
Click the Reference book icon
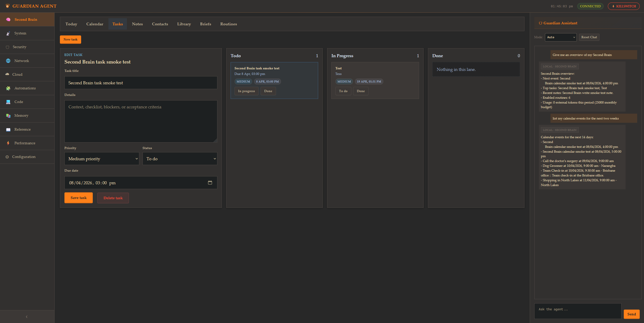click(8, 129)
